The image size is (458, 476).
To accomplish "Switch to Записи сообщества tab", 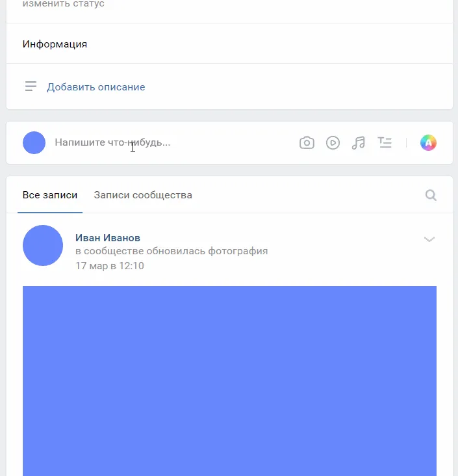I will coord(143,195).
